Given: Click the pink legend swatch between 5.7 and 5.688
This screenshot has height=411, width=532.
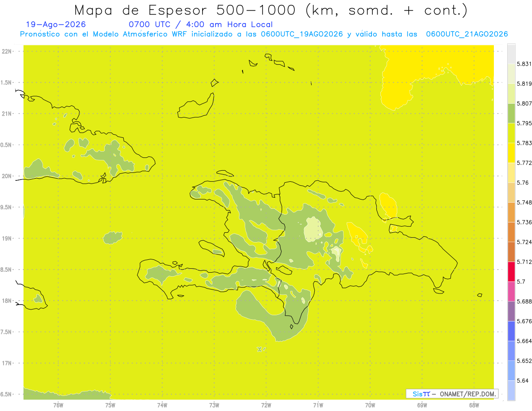Looking at the screenshot, I should (x=511, y=291).
